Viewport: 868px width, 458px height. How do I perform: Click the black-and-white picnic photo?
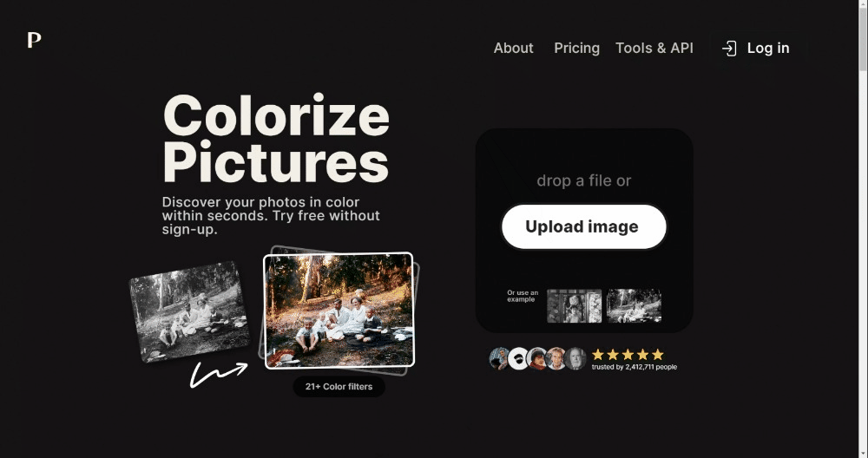[189, 312]
